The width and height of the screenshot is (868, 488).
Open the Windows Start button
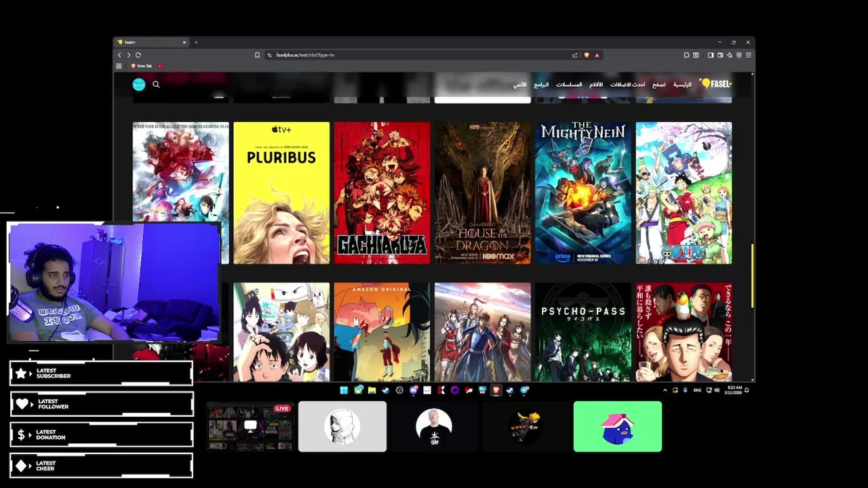coord(344,390)
